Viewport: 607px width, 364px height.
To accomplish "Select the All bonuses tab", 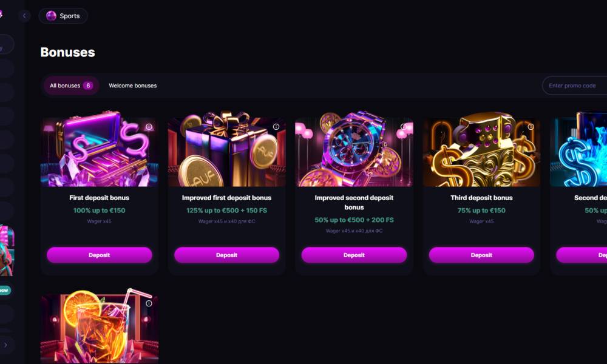I will click(71, 86).
